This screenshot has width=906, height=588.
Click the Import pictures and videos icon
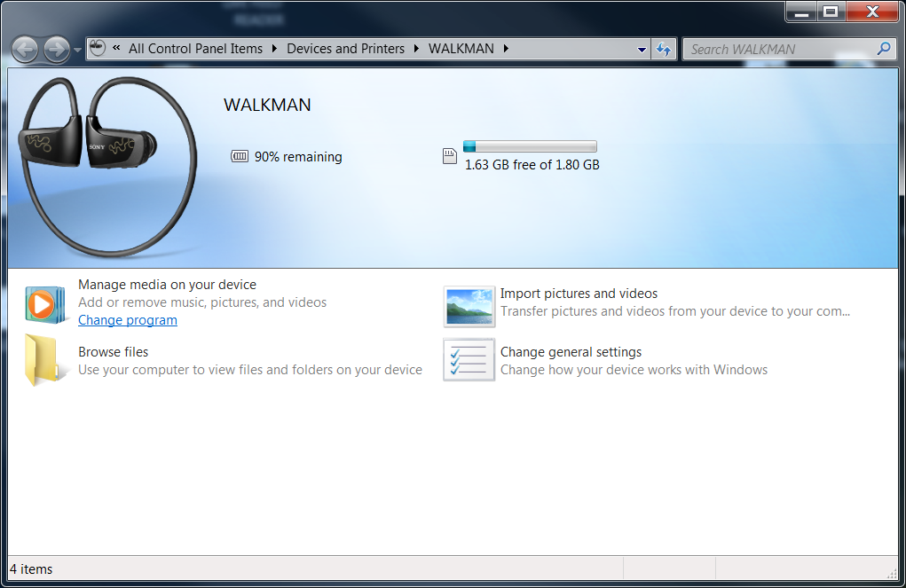pyautogui.click(x=469, y=306)
